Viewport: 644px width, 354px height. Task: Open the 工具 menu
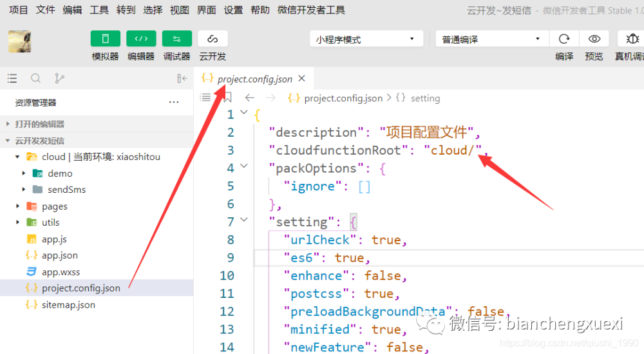tap(99, 10)
